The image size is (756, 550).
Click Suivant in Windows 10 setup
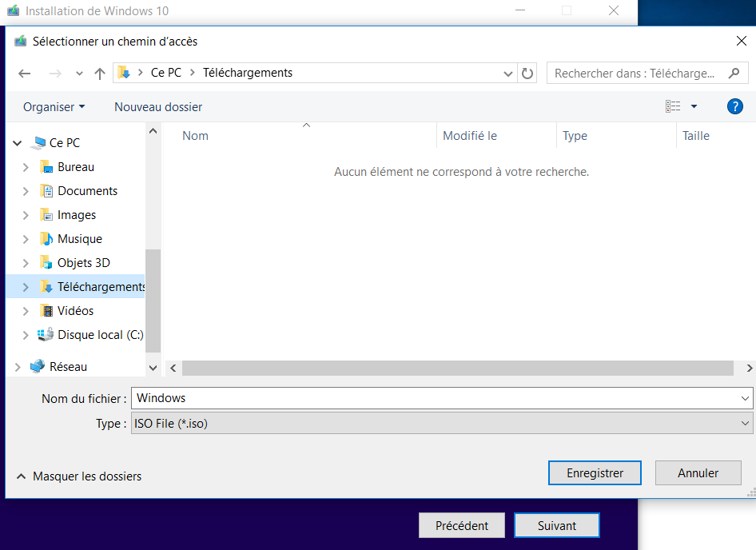tap(557, 525)
